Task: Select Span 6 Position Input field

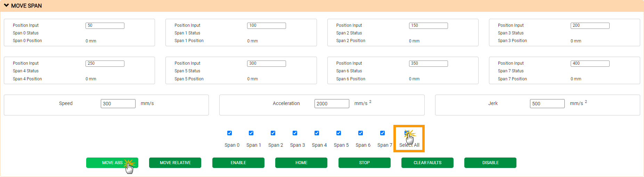Action: [428, 64]
